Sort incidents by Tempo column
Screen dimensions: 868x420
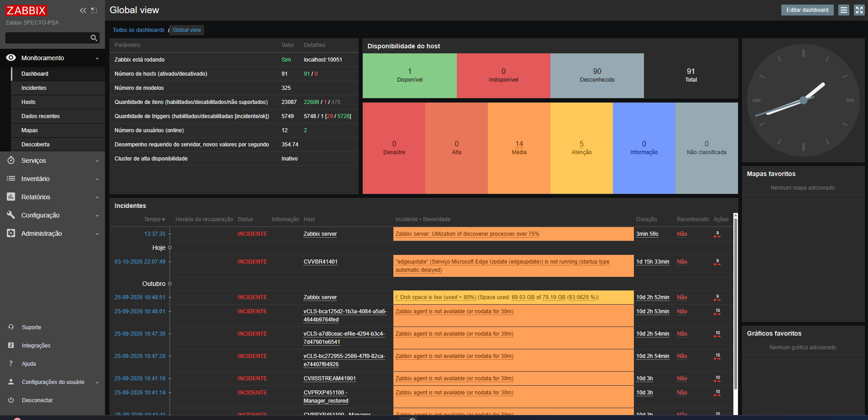[x=155, y=219]
